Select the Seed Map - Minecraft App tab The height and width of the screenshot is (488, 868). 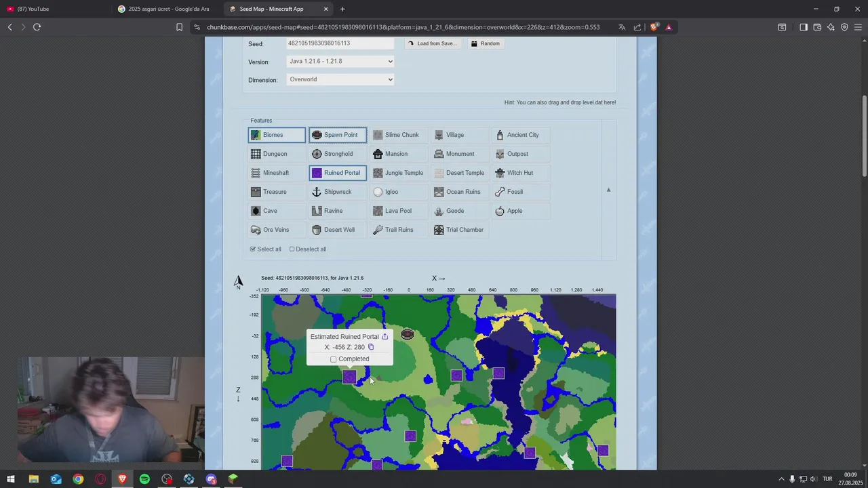pos(278,9)
